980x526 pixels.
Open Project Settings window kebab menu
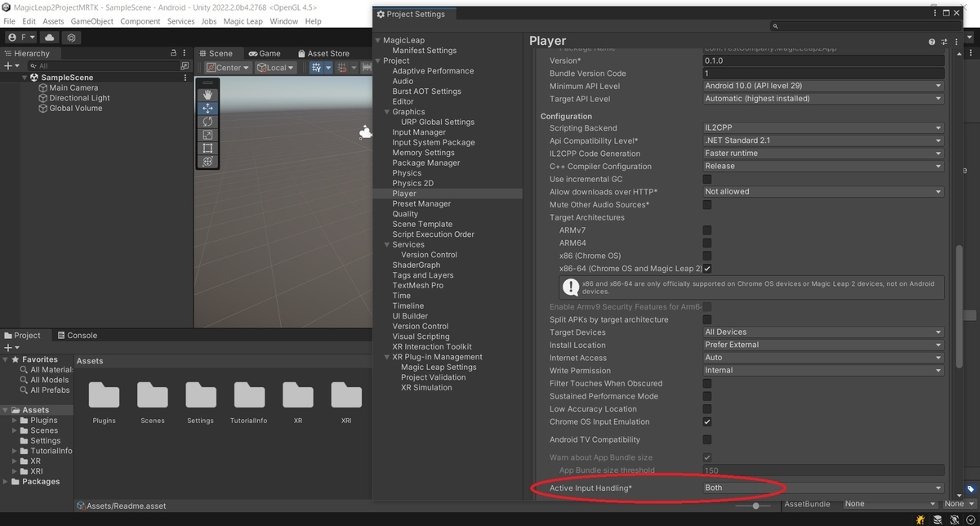coord(935,13)
